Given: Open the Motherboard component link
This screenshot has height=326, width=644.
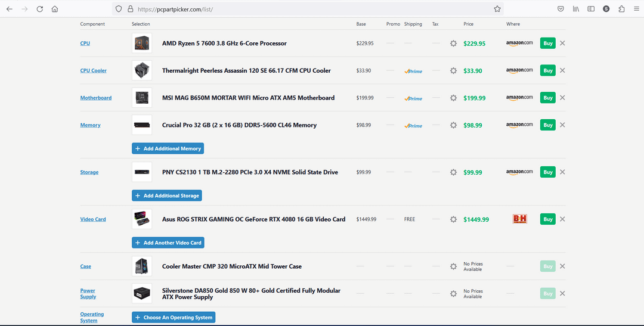Looking at the screenshot, I should (x=95, y=98).
